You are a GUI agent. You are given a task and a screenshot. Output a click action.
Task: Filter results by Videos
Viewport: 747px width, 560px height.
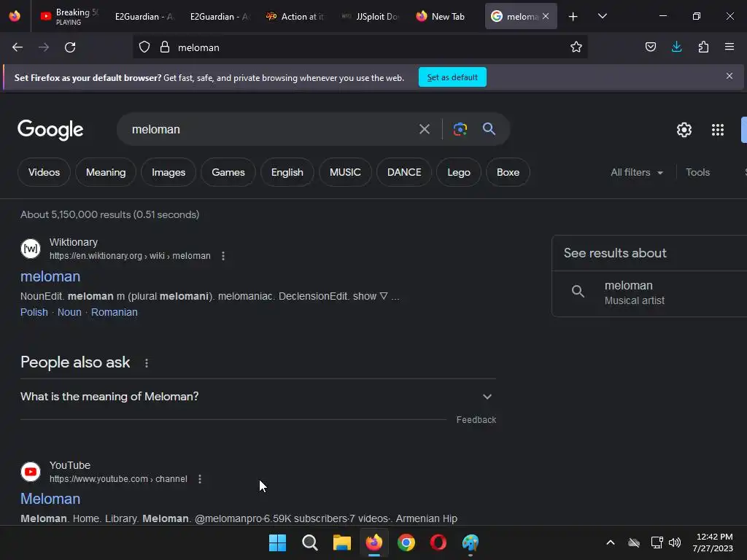pos(44,172)
